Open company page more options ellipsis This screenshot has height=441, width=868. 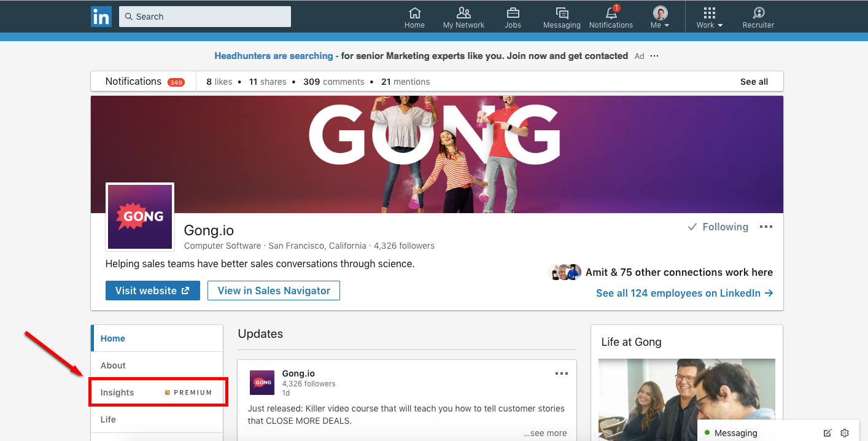pyautogui.click(x=766, y=227)
